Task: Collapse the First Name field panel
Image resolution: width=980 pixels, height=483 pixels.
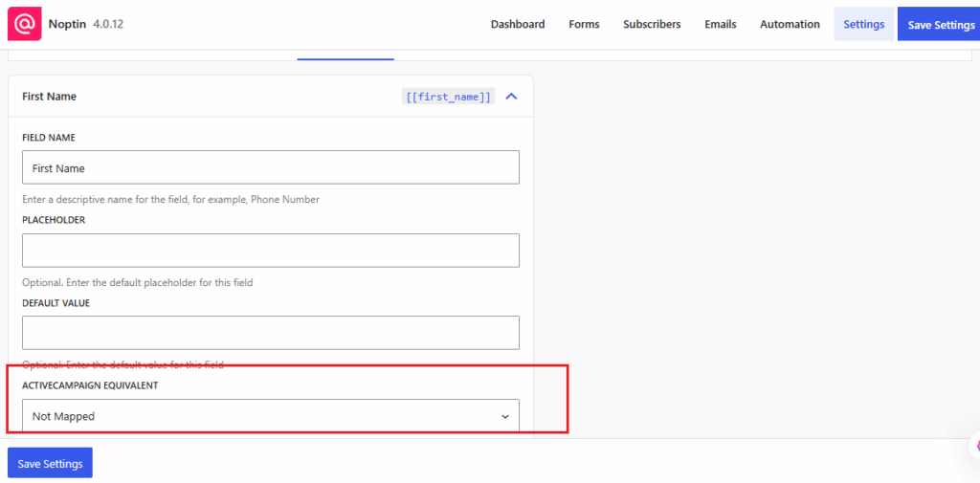Action: (511, 97)
